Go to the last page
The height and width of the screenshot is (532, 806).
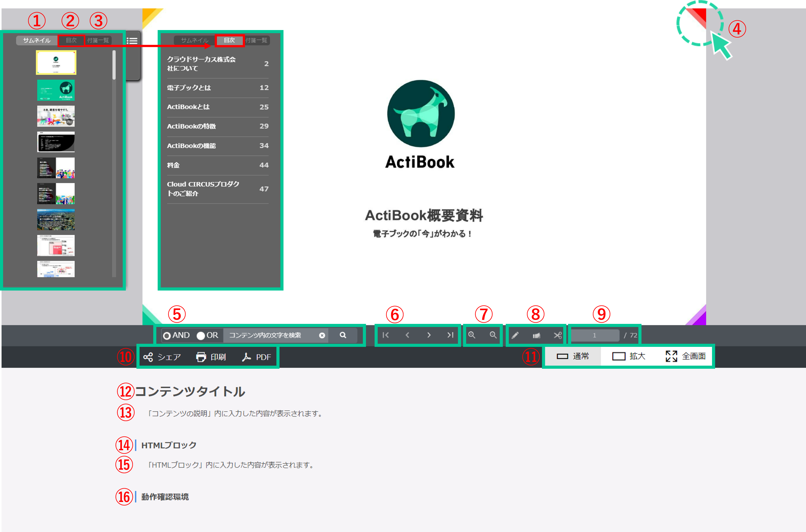[450, 335]
